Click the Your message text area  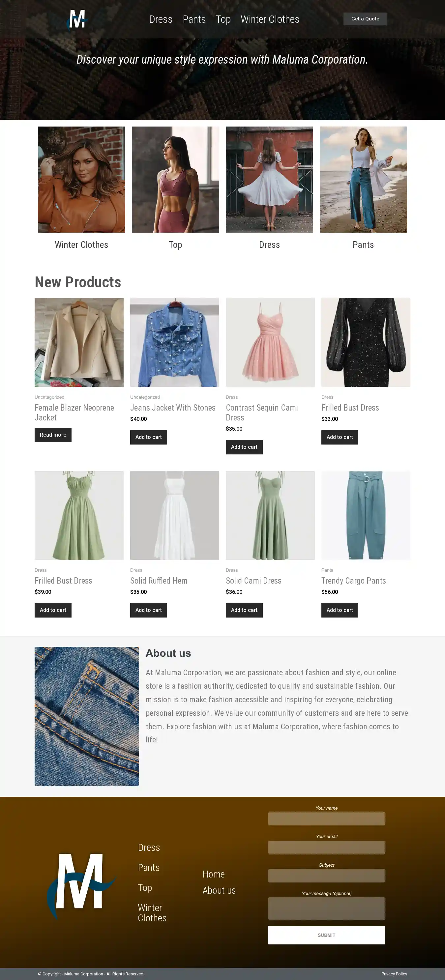(x=327, y=909)
